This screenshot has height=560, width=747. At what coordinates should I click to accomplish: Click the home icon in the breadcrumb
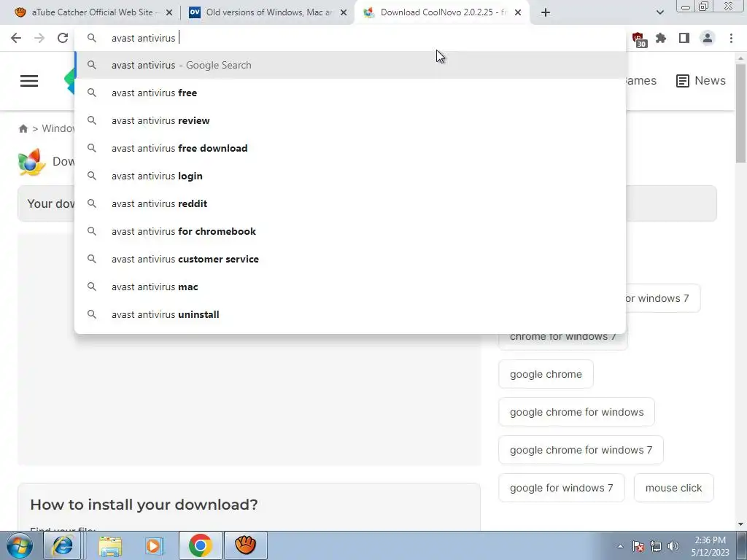[23, 128]
